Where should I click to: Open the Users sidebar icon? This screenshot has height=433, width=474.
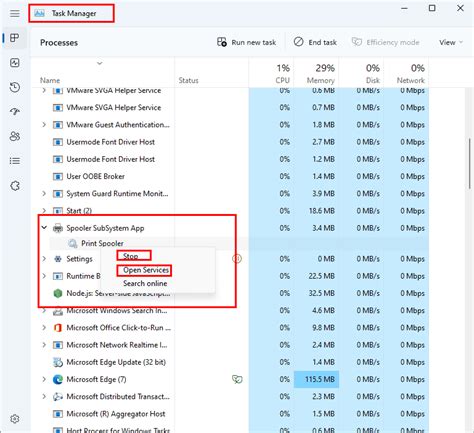coord(15,136)
